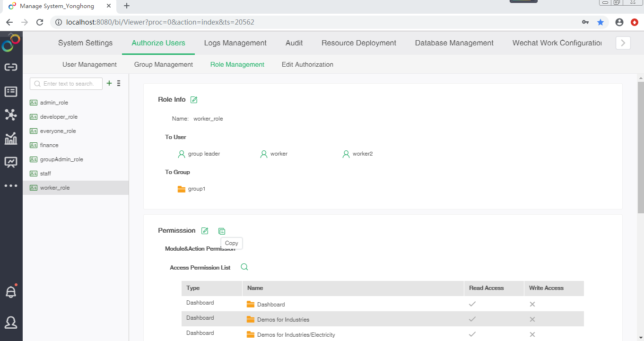
Task: Bookmark this page with star icon
Action: pyautogui.click(x=600, y=22)
